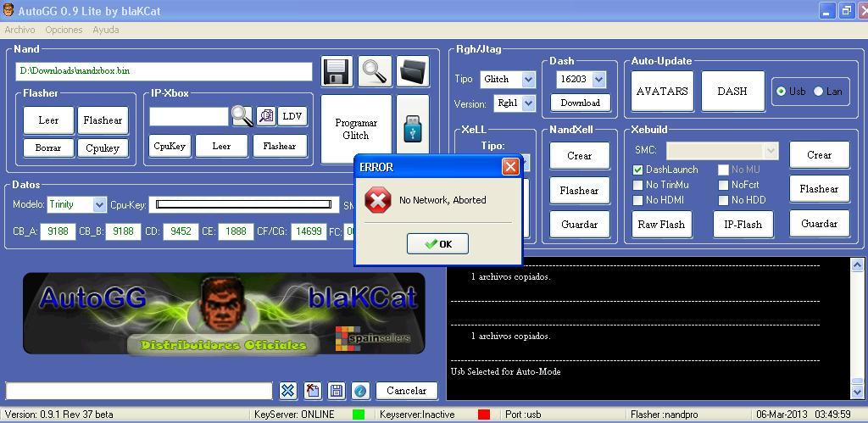
Task: Open the Archivo menu
Action: coord(20,30)
